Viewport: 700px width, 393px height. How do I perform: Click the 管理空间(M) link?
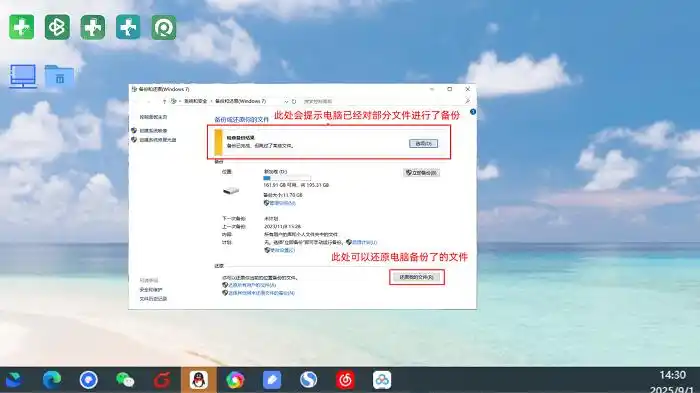pyautogui.click(x=283, y=203)
